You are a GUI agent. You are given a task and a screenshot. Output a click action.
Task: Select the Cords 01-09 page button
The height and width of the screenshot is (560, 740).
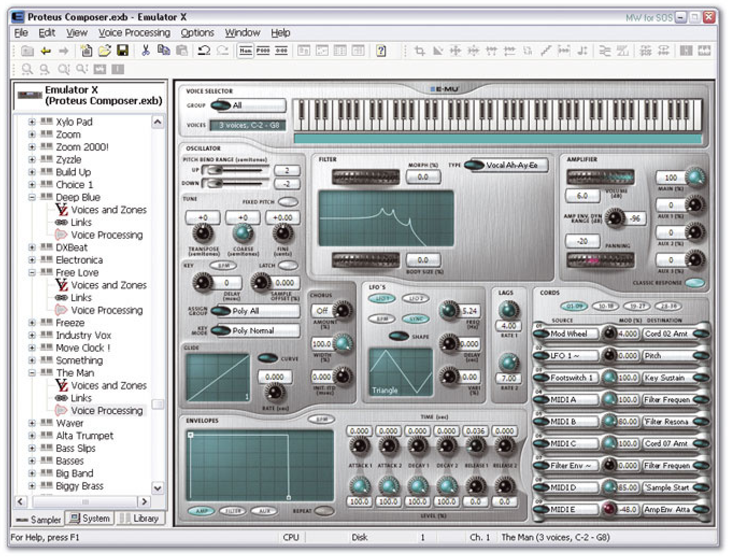574,306
